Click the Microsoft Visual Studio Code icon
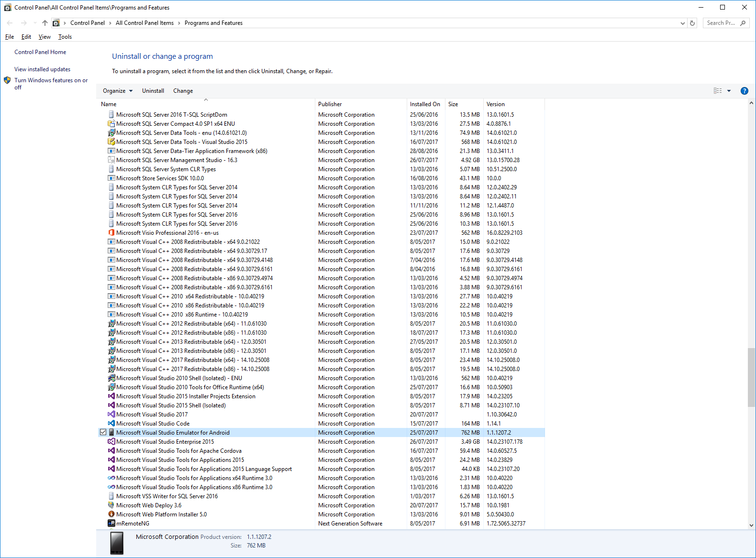Screen dimensions: 756x558 111,424
